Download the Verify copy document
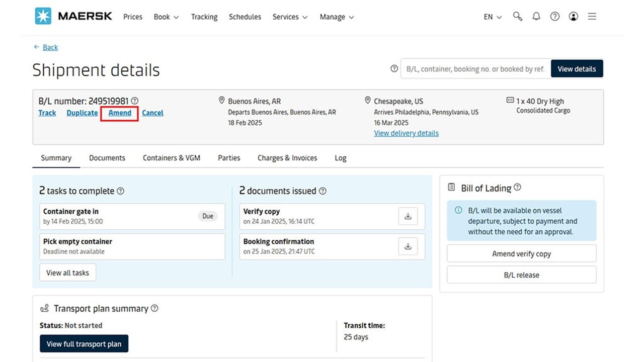The height and width of the screenshot is (362, 644). (x=408, y=216)
